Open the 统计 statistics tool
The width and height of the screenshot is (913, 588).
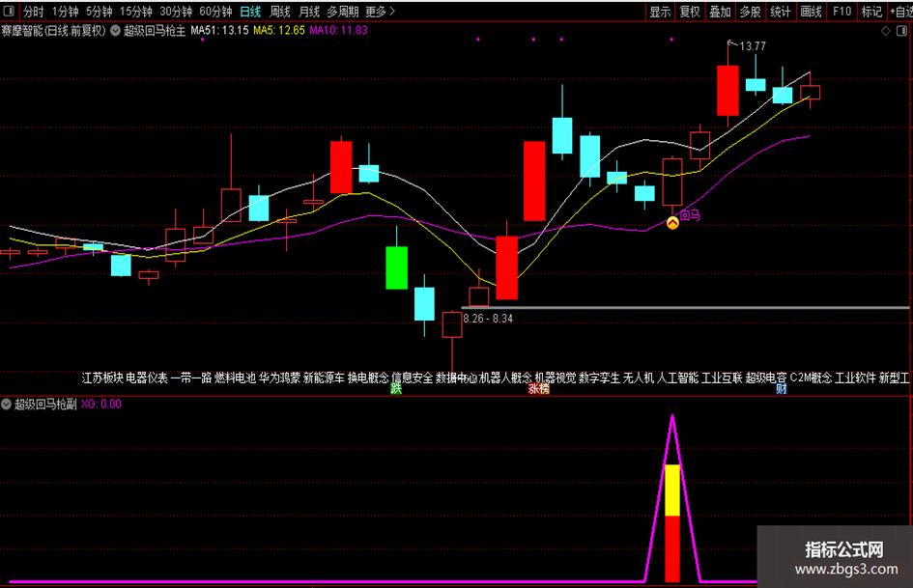(781, 12)
